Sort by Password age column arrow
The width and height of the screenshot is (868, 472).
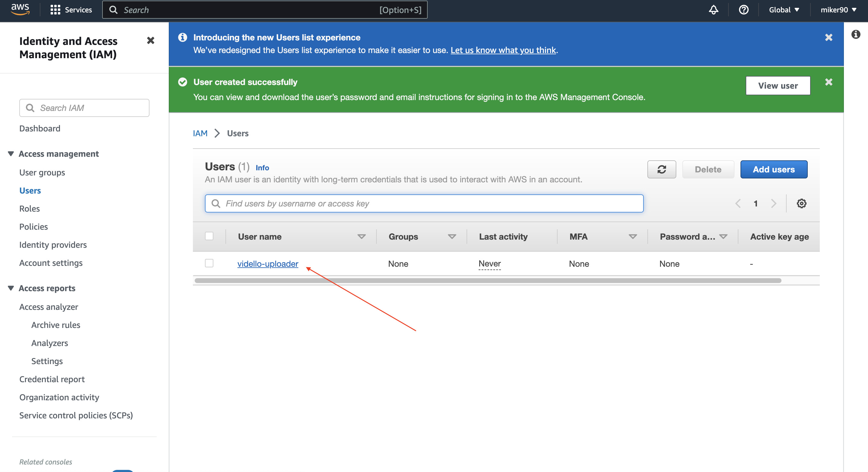pos(723,237)
